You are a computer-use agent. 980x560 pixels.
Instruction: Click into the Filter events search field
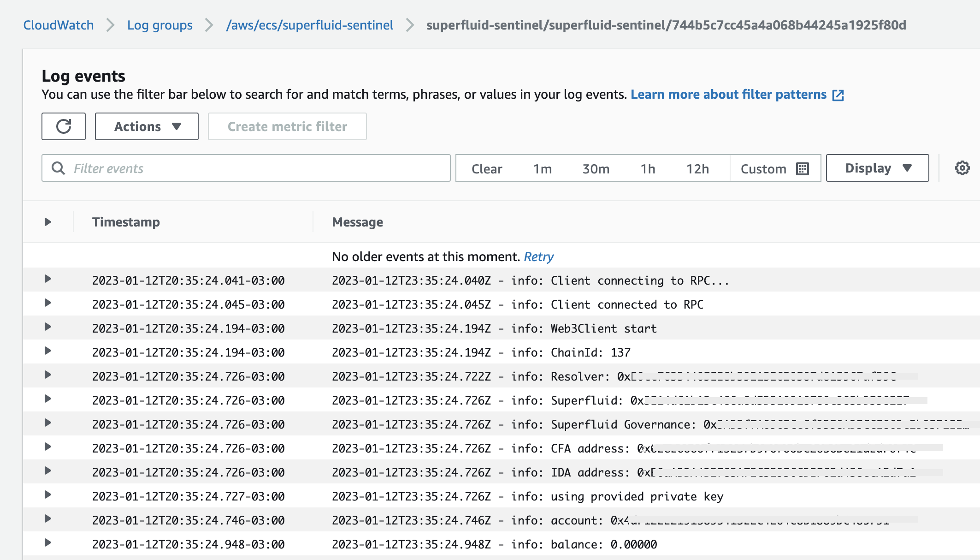click(x=258, y=168)
